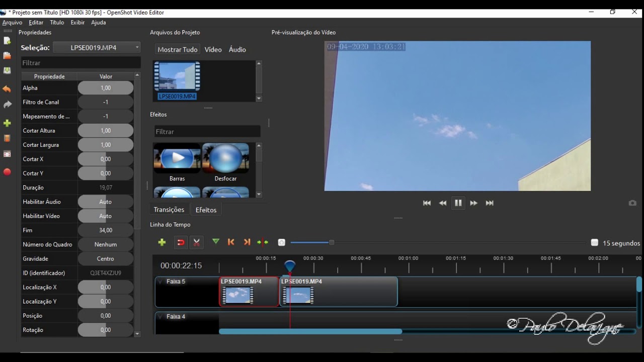Click the Valor column header
The width and height of the screenshot is (644, 362).
pyautogui.click(x=106, y=76)
